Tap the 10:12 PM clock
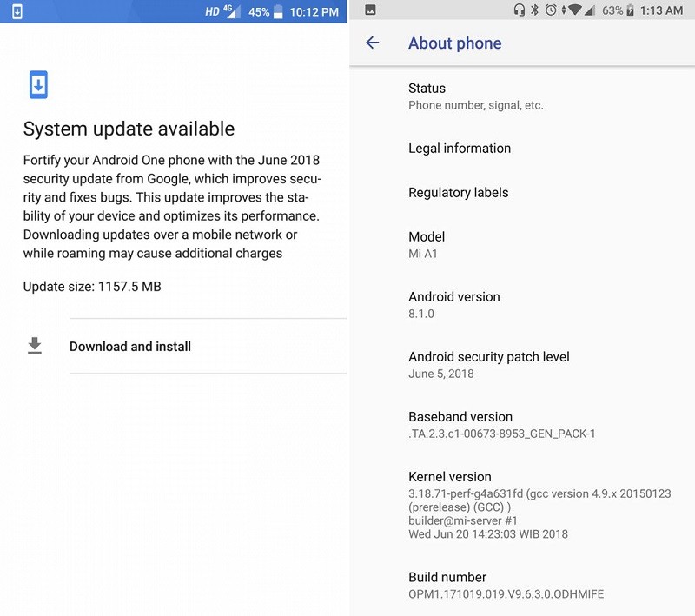 click(314, 12)
